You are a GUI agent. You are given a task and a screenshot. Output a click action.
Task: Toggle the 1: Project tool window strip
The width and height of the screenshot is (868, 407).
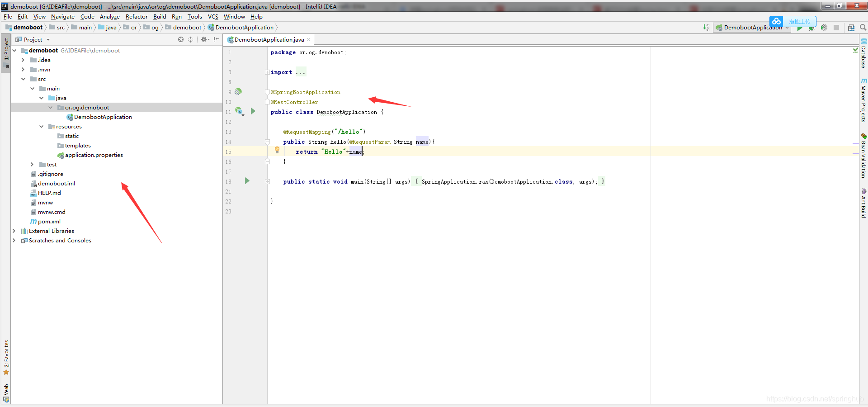[x=6, y=52]
